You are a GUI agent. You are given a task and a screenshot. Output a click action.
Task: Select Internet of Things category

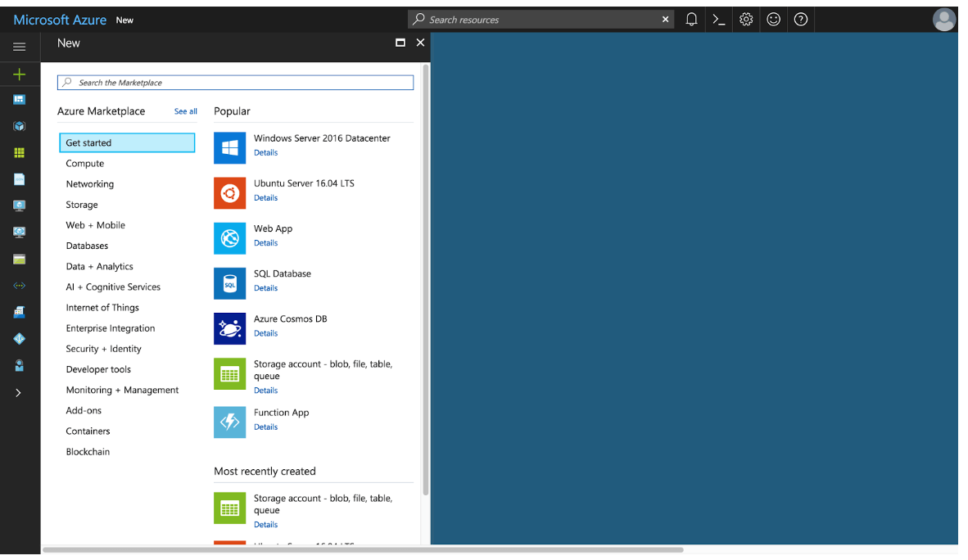(102, 308)
